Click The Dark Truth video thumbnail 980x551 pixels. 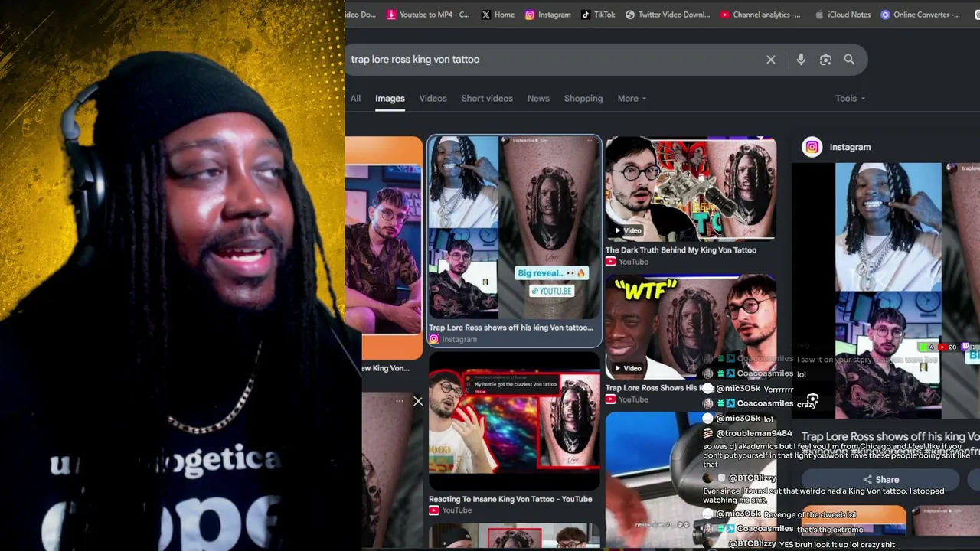coord(691,188)
